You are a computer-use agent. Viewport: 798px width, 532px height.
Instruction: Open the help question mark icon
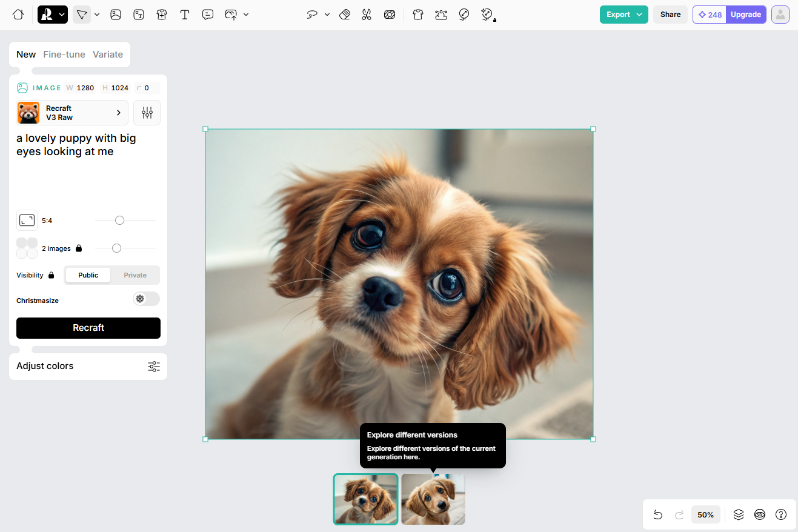pos(781,515)
